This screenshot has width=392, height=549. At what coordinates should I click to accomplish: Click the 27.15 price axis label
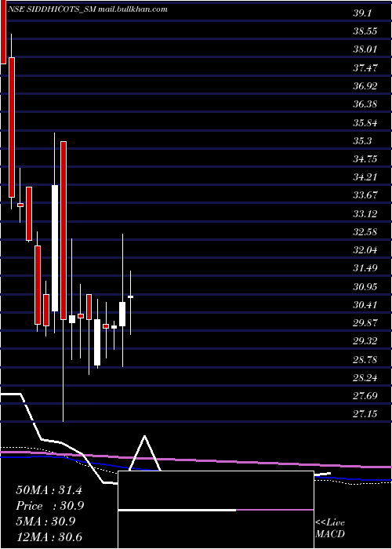[365, 414]
